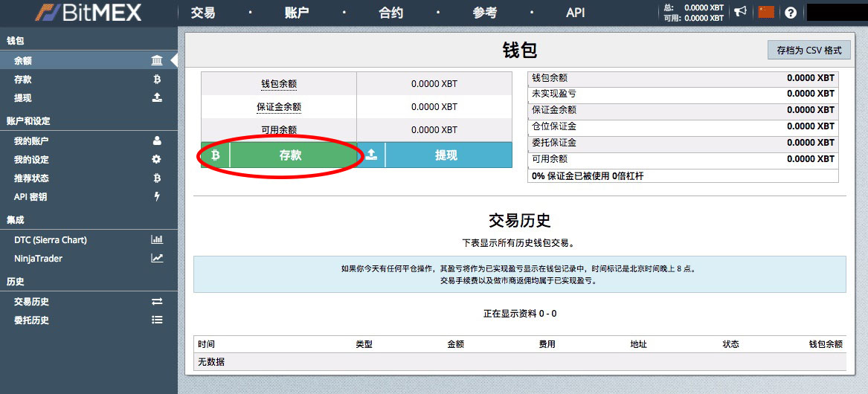868x394 pixels.
Task: Click 存档为 CSV 格式 button
Action: click(x=809, y=51)
